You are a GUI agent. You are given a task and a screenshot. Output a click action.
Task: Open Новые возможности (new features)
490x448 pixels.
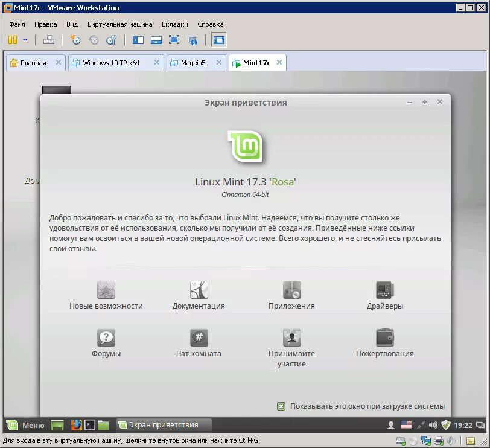point(106,295)
